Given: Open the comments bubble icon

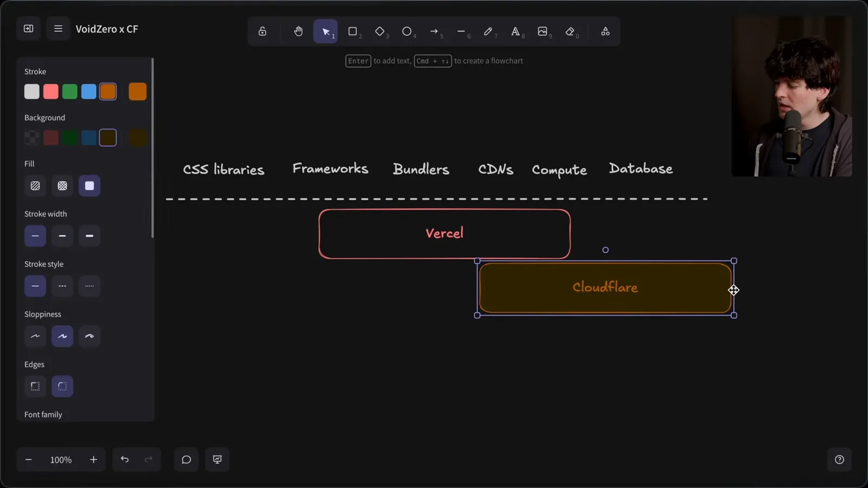Looking at the screenshot, I should coord(187,460).
